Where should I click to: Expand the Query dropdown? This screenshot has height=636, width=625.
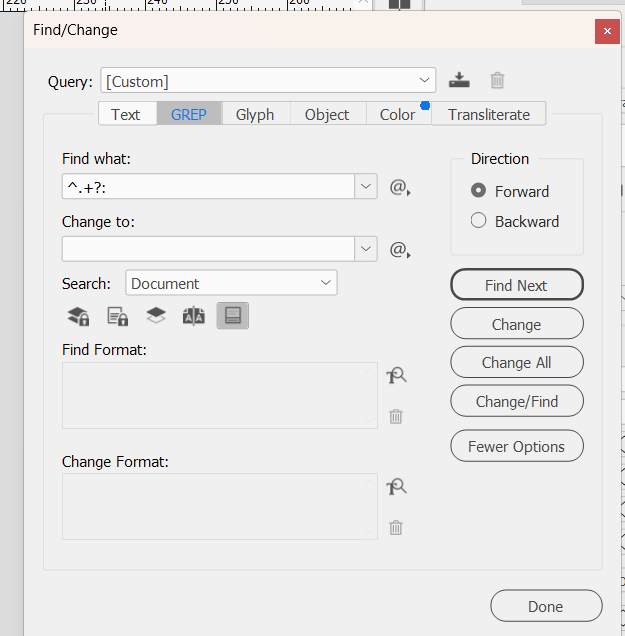pos(426,81)
